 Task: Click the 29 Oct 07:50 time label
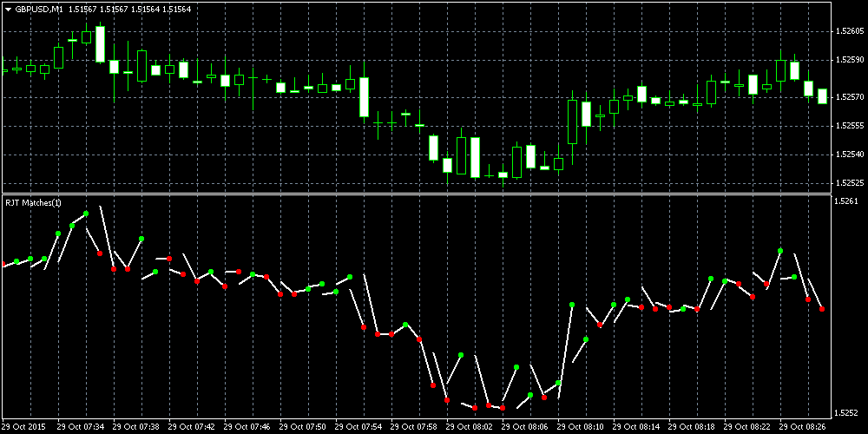tap(304, 427)
